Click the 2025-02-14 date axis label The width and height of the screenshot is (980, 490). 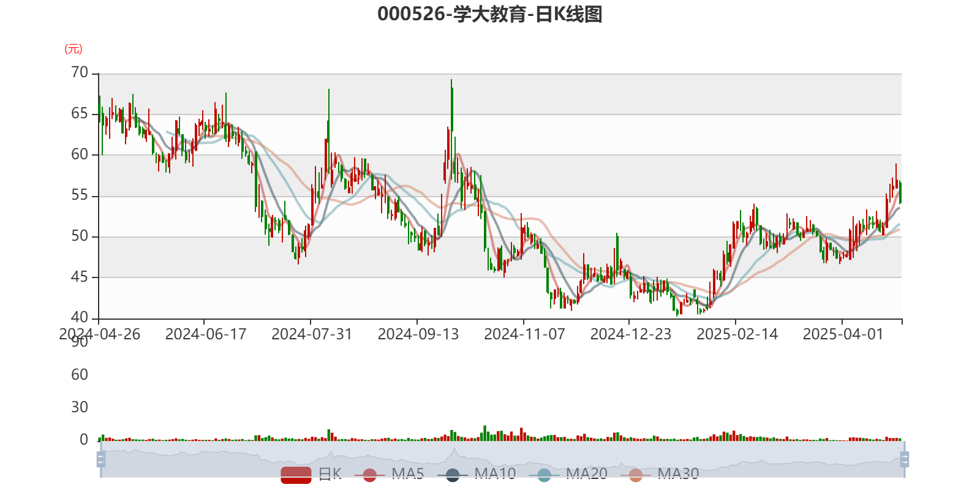(737, 334)
